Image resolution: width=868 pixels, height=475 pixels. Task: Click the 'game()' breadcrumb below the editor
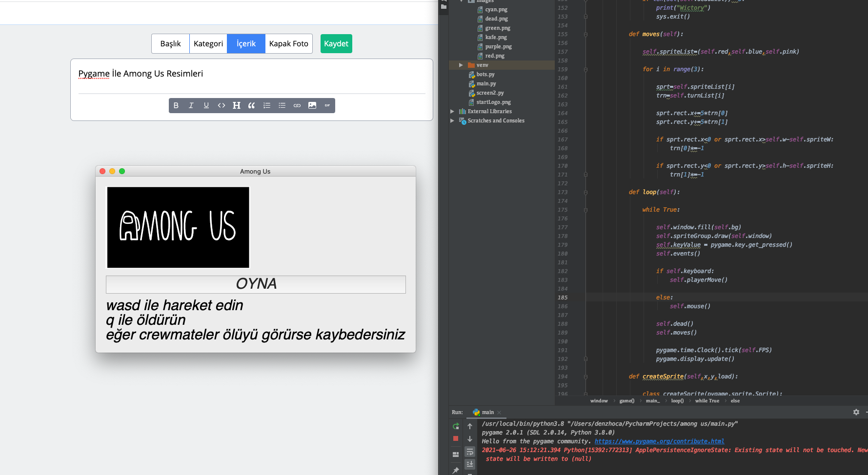pyautogui.click(x=627, y=401)
